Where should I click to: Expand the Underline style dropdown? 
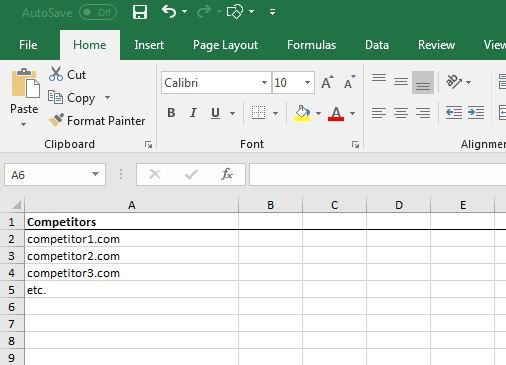pos(232,113)
